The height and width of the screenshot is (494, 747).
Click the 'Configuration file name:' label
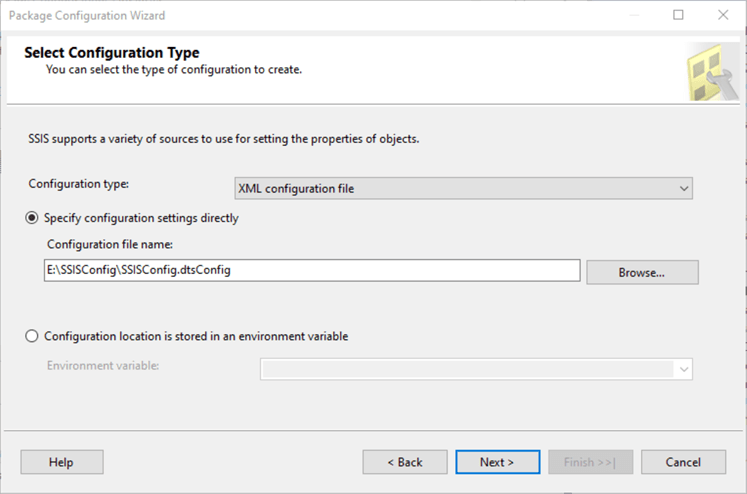(x=111, y=244)
